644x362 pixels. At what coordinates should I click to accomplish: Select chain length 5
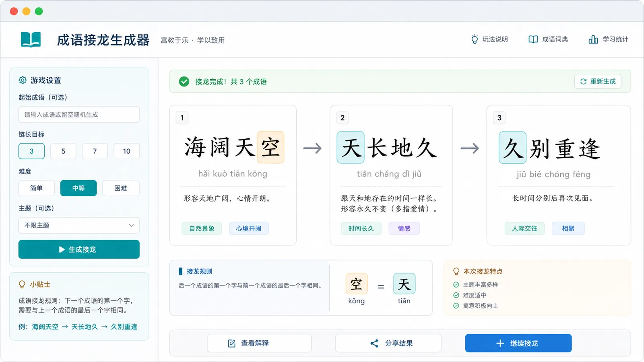[63, 151]
